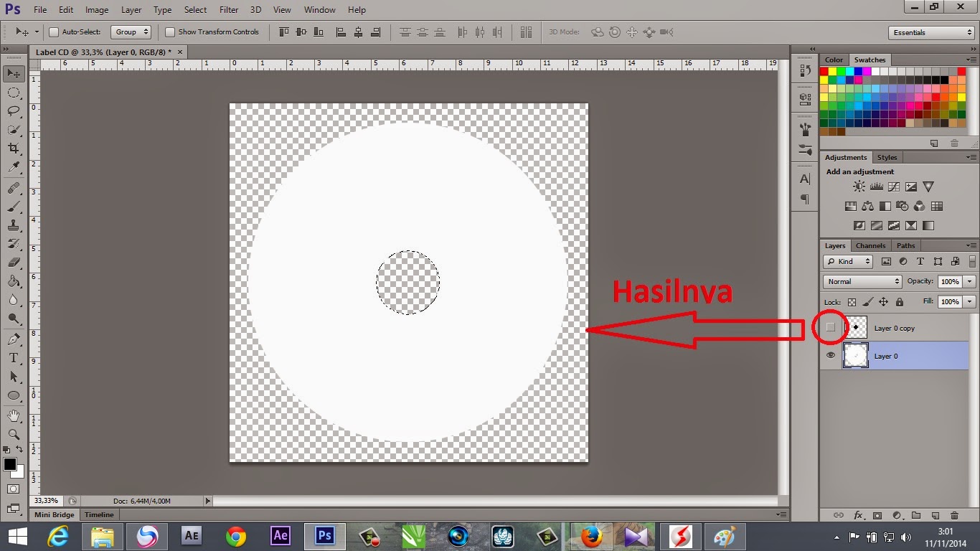Enable the Auto-Select checkbox
Image resolution: width=980 pixels, height=551 pixels.
(x=55, y=32)
